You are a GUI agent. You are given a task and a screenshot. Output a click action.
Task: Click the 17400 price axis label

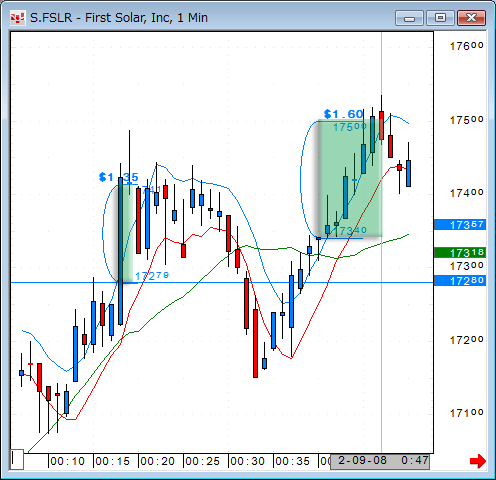click(466, 193)
